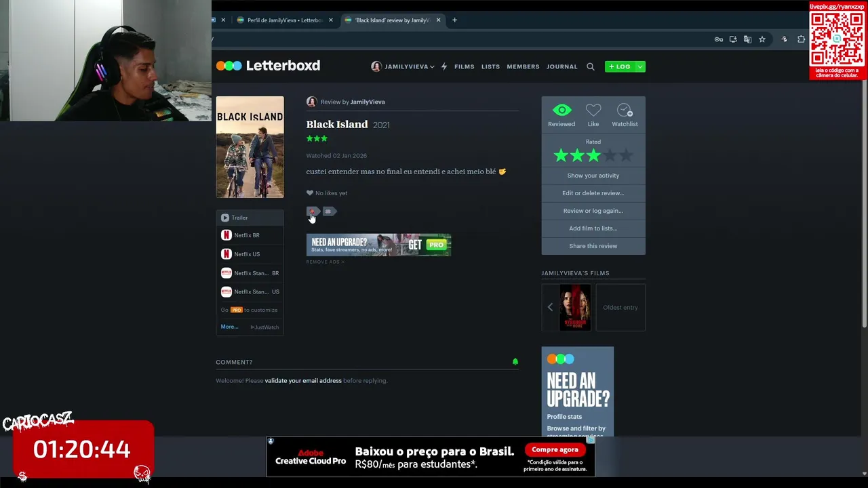Click 'Share this review'
This screenshot has width=868, height=488.
[593, 246]
